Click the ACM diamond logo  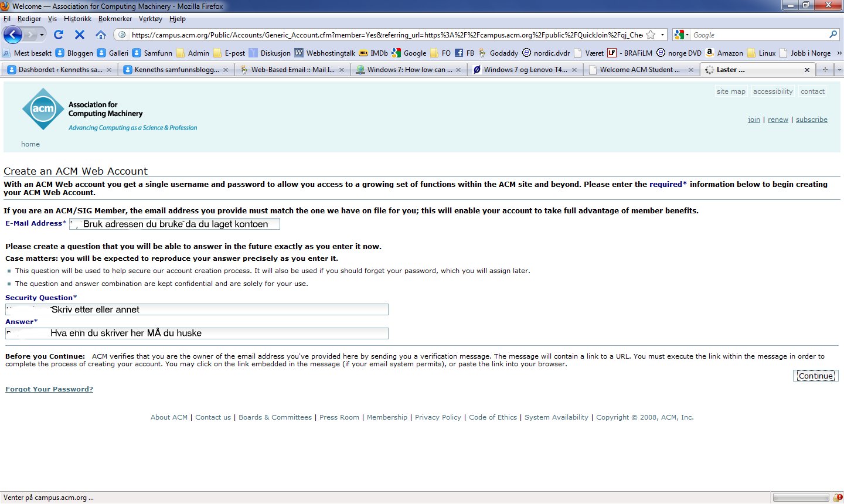[x=43, y=109]
